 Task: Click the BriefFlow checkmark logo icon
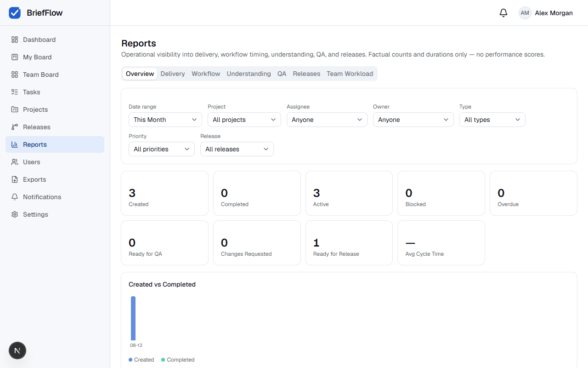coord(15,13)
